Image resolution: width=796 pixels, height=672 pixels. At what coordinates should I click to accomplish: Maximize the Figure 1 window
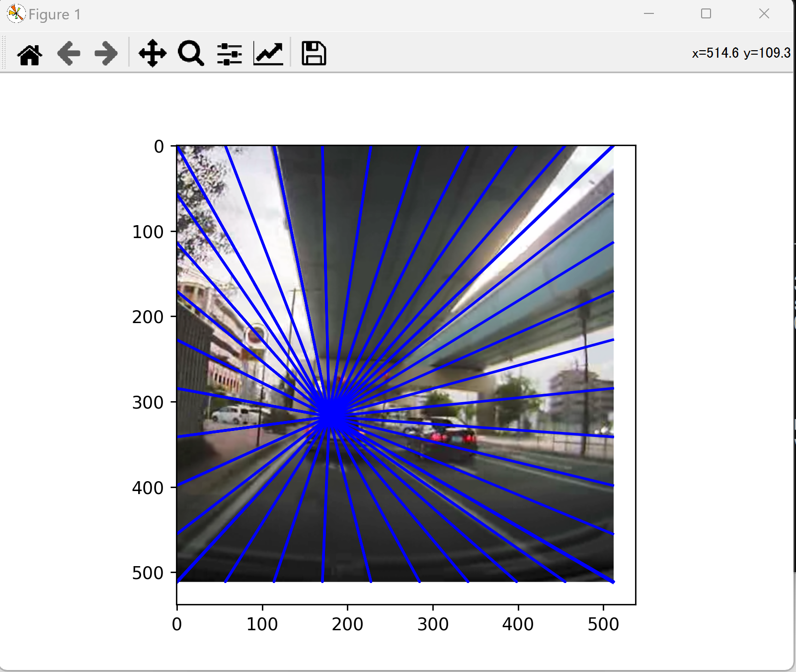pos(706,14)
